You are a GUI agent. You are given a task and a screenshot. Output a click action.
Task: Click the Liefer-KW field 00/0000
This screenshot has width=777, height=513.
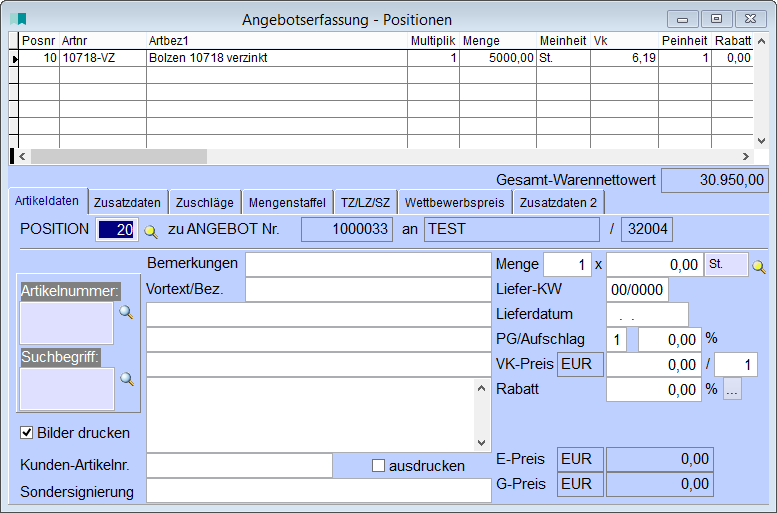637,289
